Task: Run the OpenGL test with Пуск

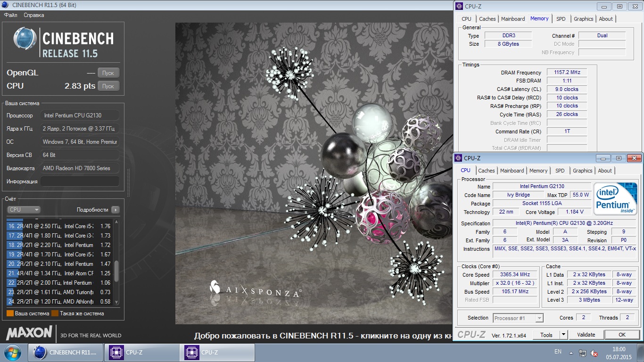Action: click(x=108, y=73)
